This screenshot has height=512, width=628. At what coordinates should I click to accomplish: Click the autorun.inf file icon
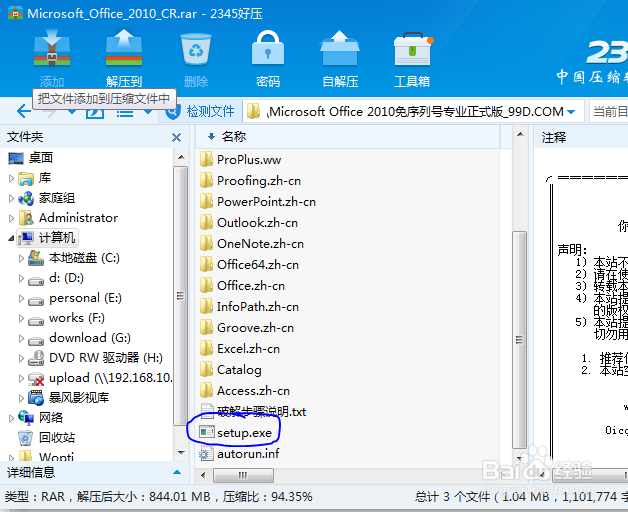(206, 453)
